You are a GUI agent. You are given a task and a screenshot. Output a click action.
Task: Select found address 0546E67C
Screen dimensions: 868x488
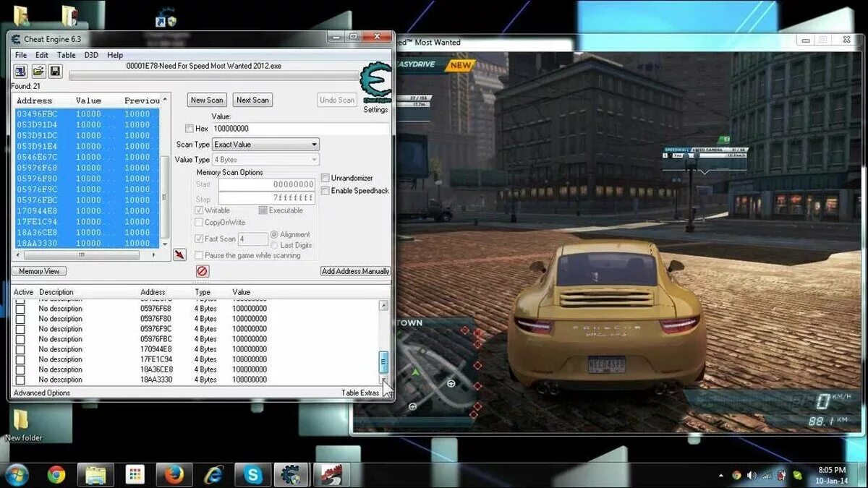pyautogui.click(x=86, y=157)
